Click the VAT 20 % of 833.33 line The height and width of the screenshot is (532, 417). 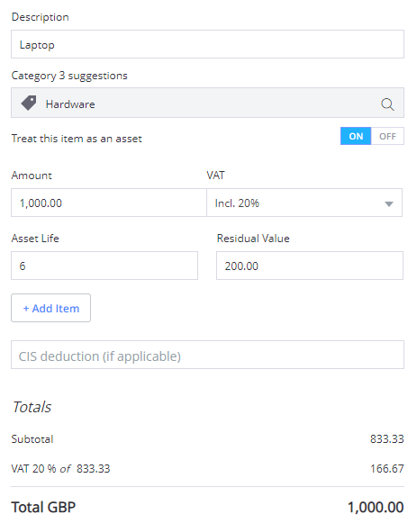(60, 469)
